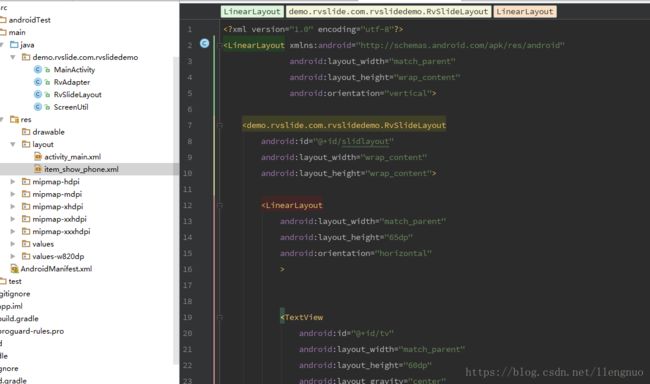The image size is (650, 384).
Task: Open ScreenUtil in the project tree
Action: tap(71, 107)
